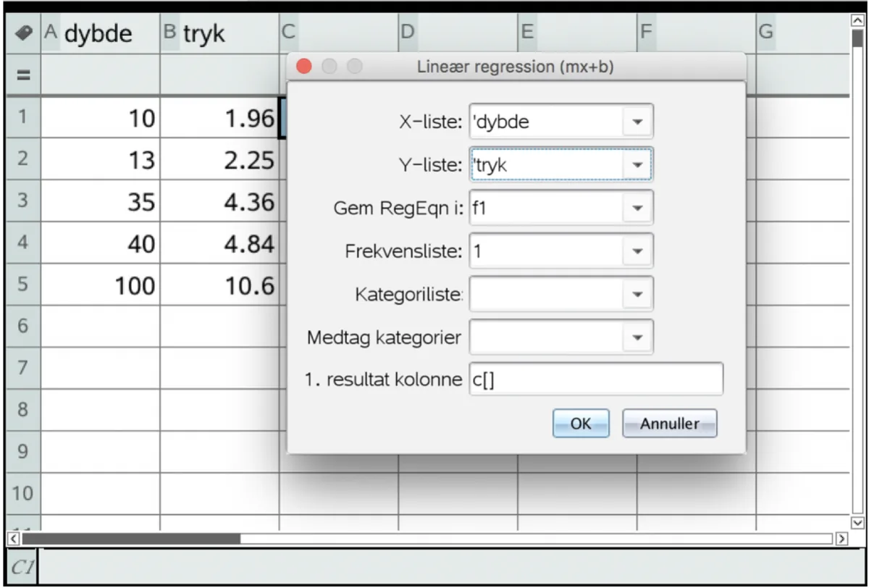Select row header 9
This screenshot has width=869, height=588.
pos(22,453)
